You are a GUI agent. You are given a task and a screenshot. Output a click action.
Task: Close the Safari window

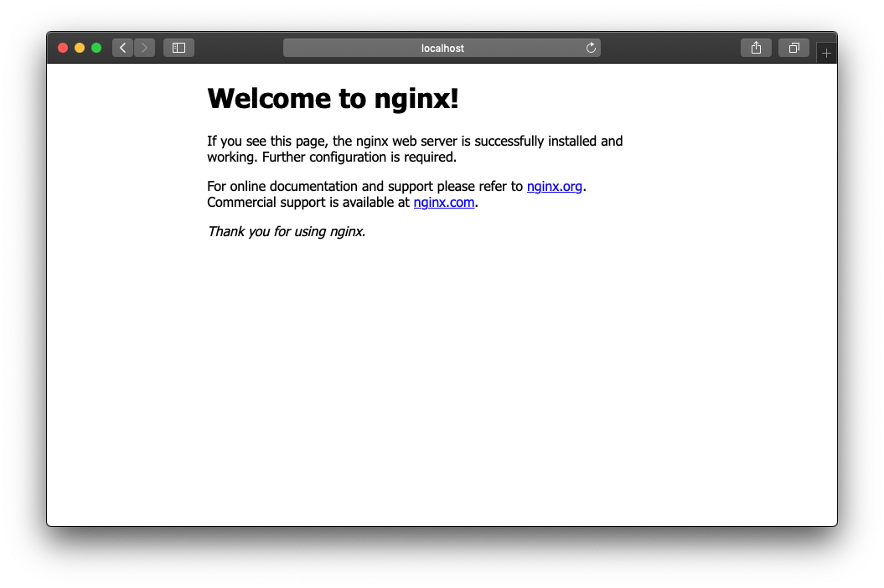click(63, 48)
